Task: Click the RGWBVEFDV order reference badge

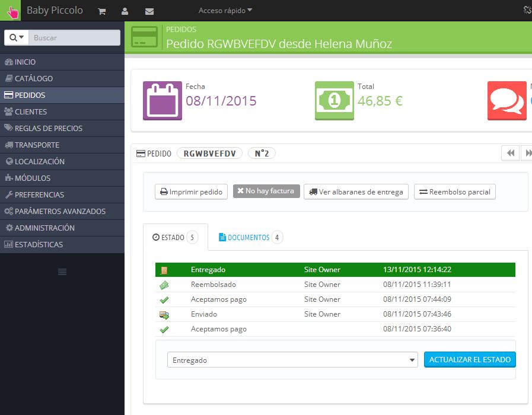Action: [210, 153]
